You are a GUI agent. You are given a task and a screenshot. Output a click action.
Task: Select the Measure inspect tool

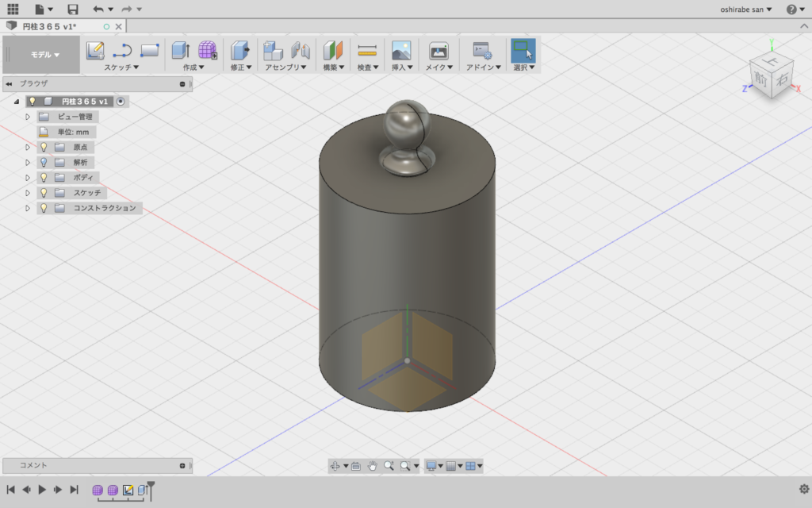click(367, 50)
